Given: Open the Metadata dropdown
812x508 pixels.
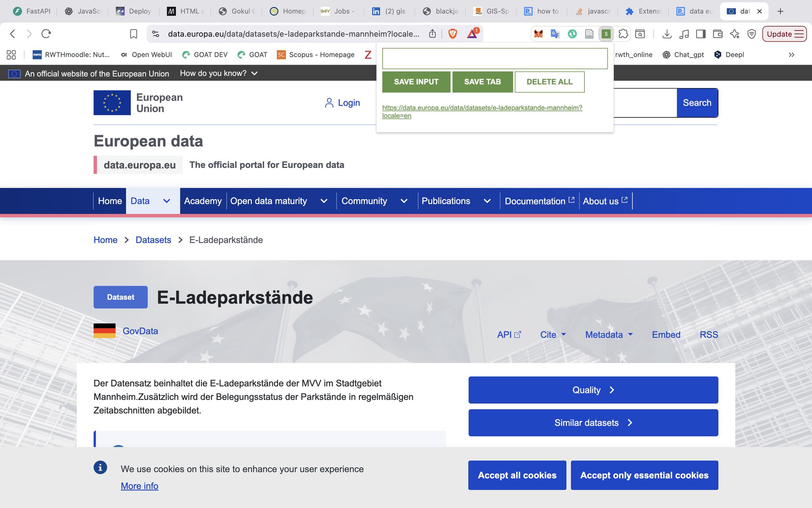Looking at the screenshot, I should pyautogui.click(x=609, y=335).
